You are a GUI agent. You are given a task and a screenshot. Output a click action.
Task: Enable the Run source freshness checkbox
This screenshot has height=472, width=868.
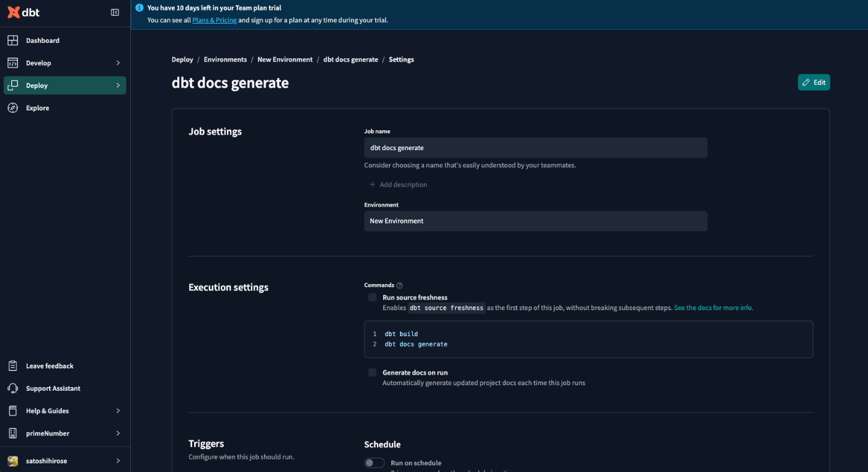[x=372, y=298]
